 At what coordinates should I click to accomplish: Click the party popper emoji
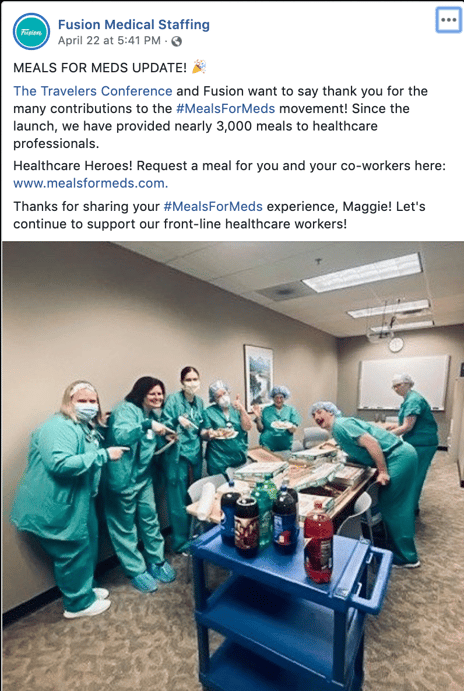tap(199, 67)
